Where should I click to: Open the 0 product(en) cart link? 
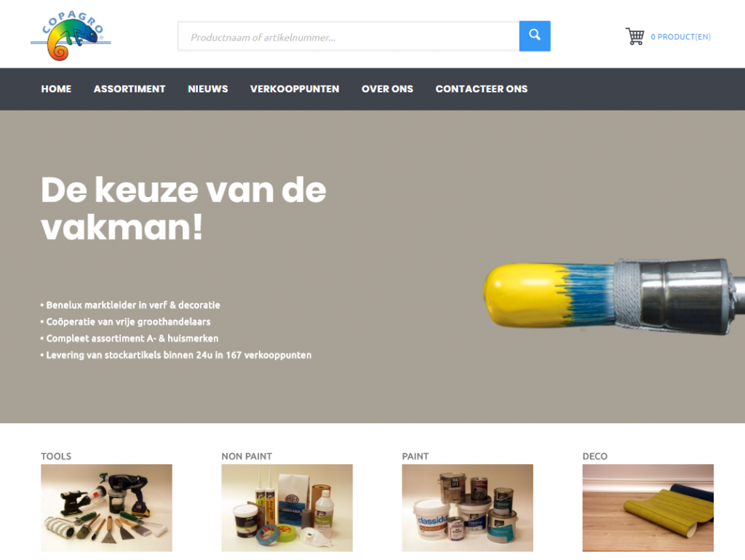tap(680, 37)
